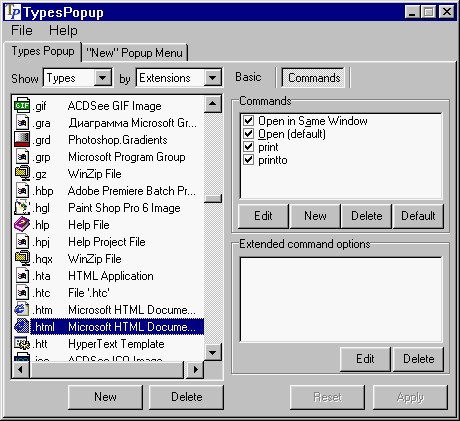Click file list scroll down arrow
460x421 pixels.
[213, 352]
